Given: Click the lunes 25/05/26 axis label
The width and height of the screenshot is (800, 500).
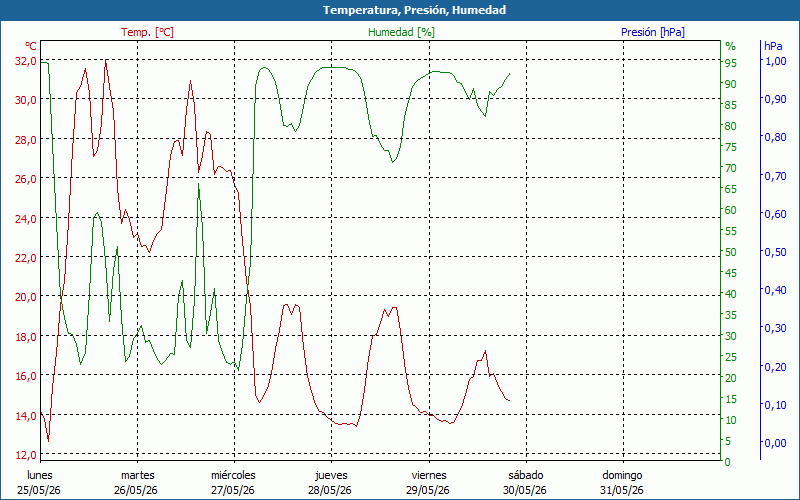Looking at the screenshot, I should tap(39, 483).
